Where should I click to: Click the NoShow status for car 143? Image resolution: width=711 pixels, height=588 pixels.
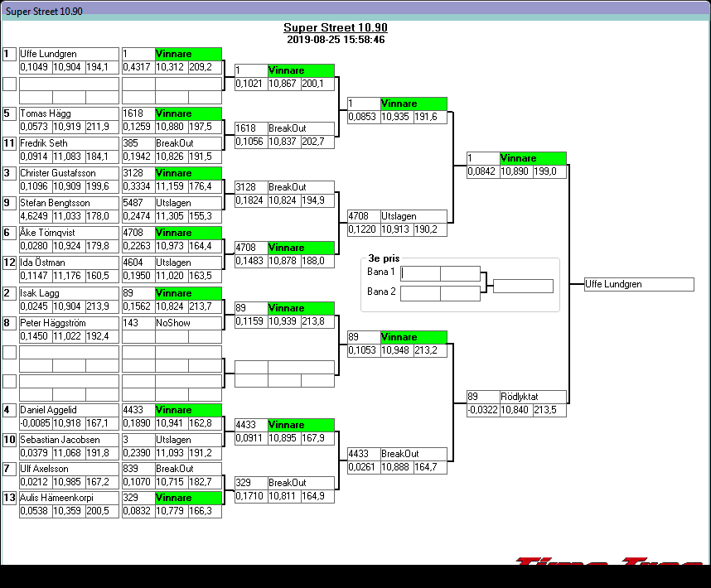click(188, 323)
